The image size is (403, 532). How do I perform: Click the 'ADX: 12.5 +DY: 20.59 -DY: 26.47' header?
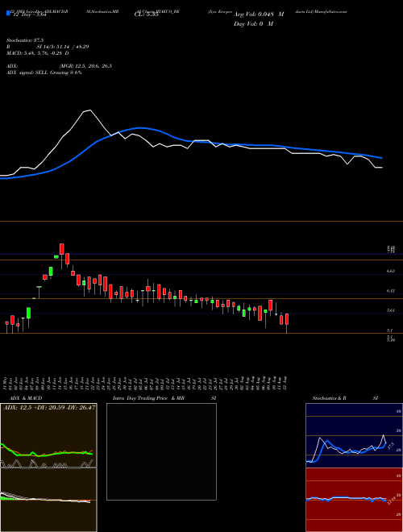click(x=49, y=407)
